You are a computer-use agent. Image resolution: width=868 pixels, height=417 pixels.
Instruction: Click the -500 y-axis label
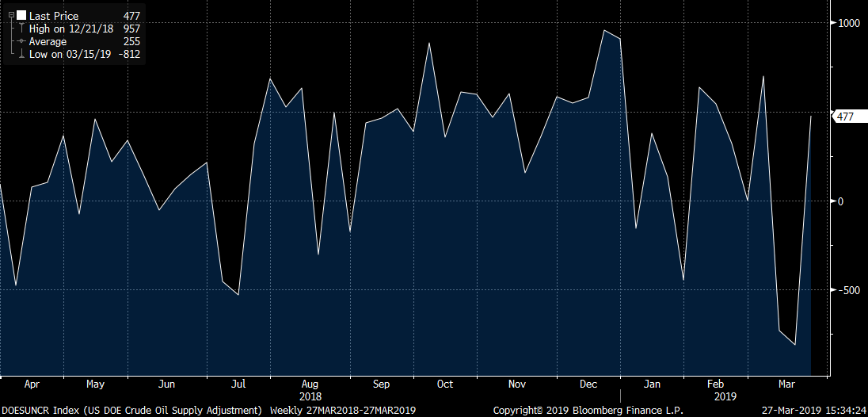coord(848,290)
